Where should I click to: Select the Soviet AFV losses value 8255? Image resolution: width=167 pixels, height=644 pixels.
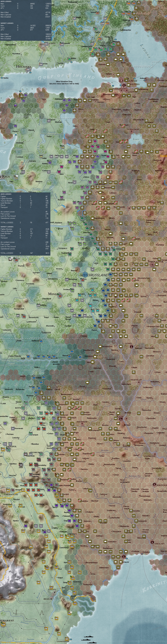48,30
